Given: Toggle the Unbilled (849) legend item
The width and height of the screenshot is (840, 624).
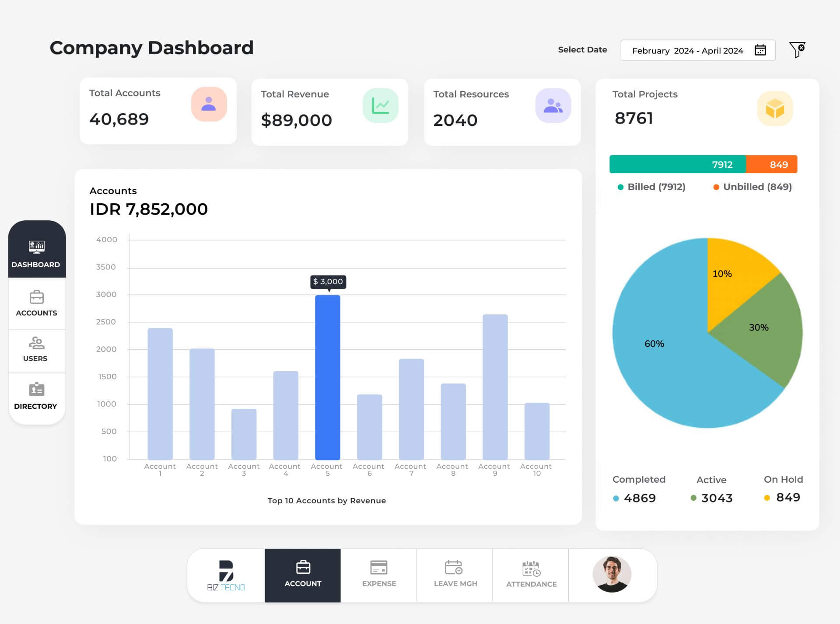Looking at the screenshot, I should 753,187.
